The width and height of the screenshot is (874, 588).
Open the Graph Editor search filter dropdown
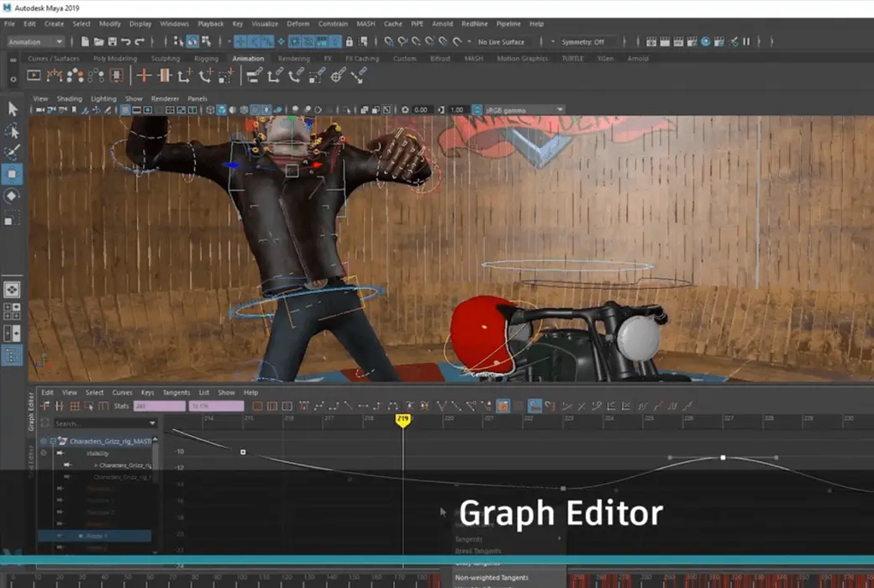(152, 423)
